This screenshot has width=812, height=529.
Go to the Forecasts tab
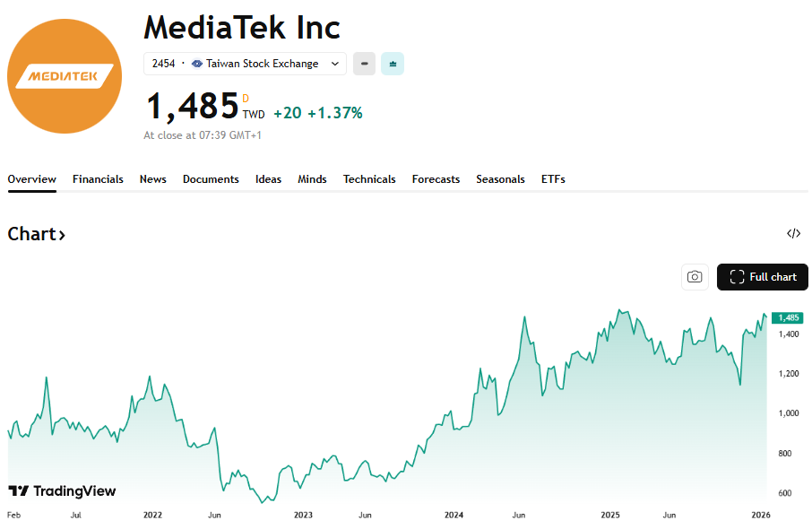point(436,179)
